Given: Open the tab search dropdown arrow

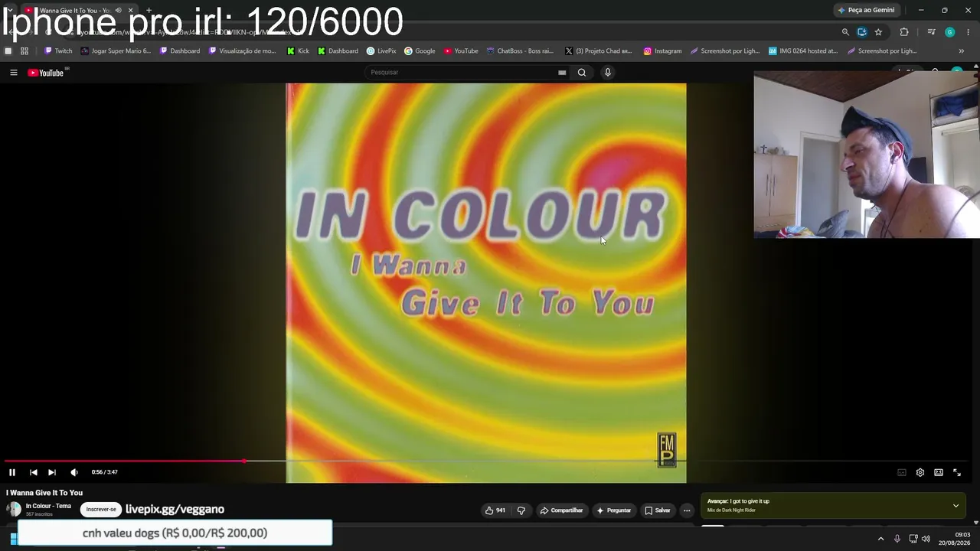Looking at the screenshot, I should click(x=9, y=10).
